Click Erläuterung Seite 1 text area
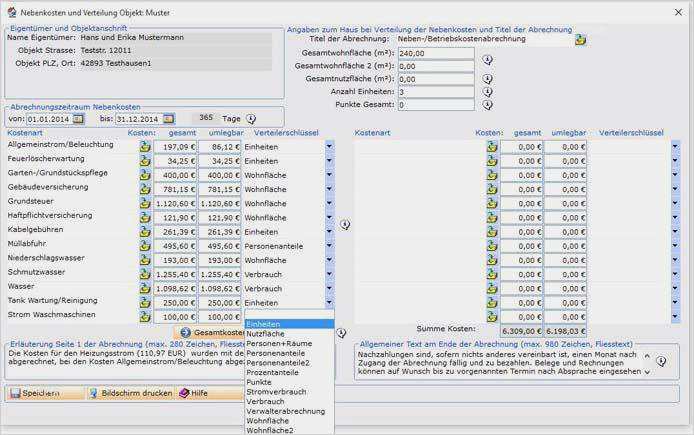The image size is (694, 435). (x=126, y=363)
